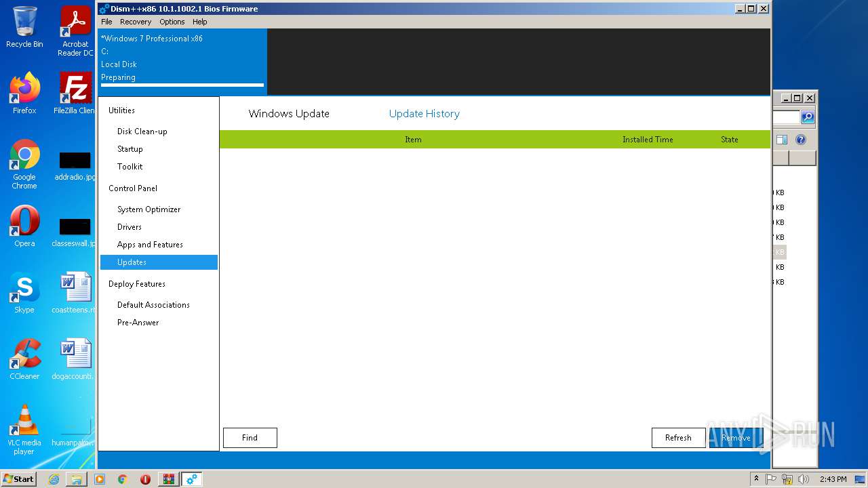Screen dimensions: 868x488
Task: Switch to the Update History tab
Action: (425, 114)
